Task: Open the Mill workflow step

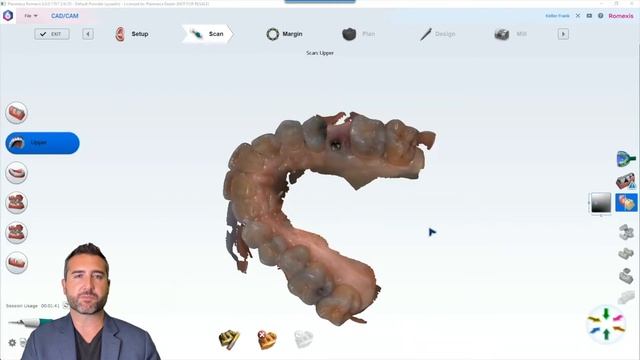Action: [x=510, y=34]
